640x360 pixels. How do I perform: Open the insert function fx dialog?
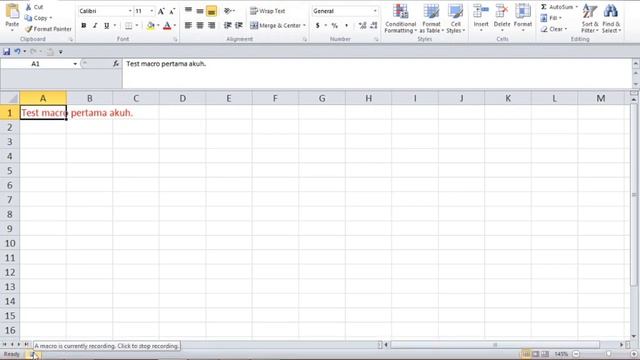116,64
